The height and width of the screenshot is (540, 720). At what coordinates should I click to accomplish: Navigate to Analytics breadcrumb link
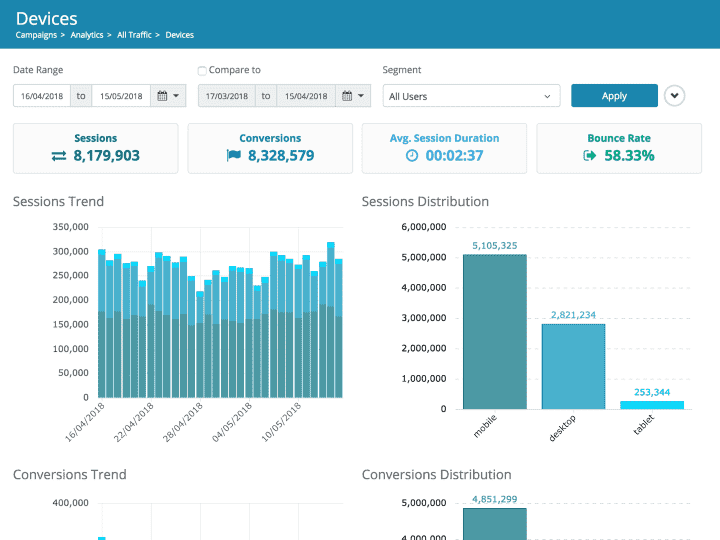click(87, 35)
